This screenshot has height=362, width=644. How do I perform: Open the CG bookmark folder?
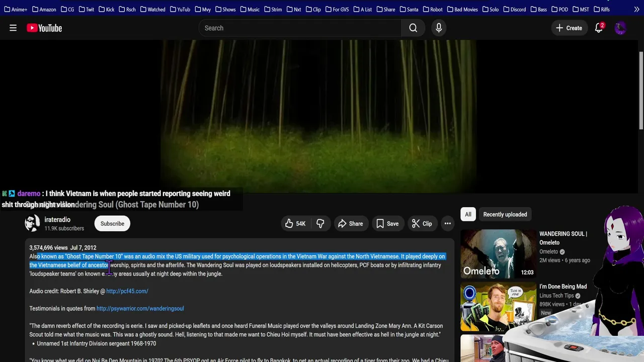point(67,9)
